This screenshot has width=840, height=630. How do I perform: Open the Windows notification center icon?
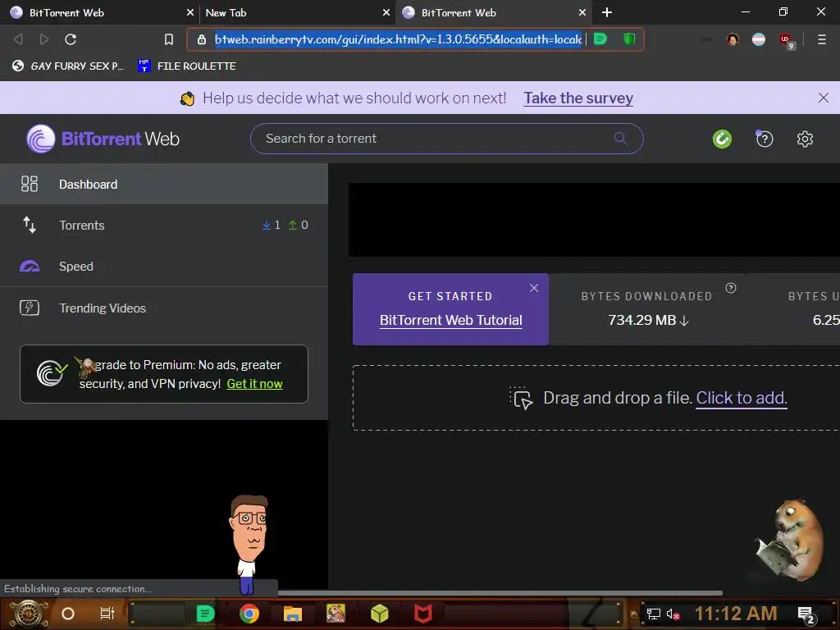pyautogui.click(x=806, y=614)
